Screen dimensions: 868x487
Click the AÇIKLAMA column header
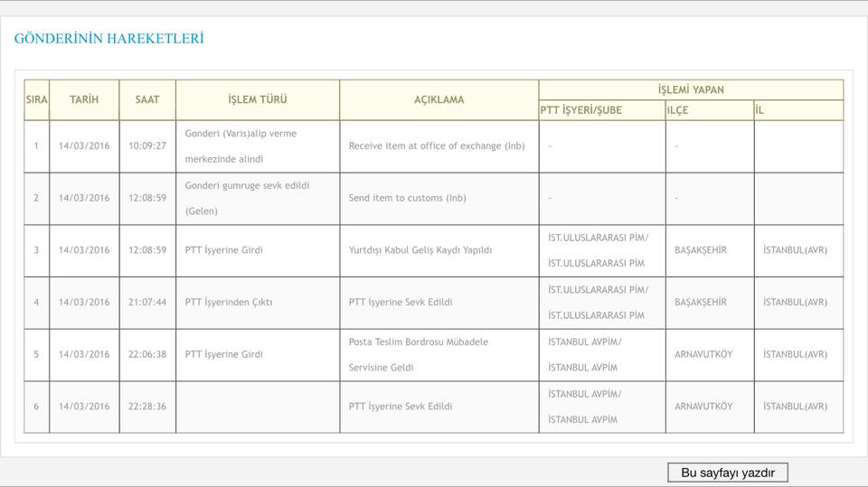tap(439, 99)
